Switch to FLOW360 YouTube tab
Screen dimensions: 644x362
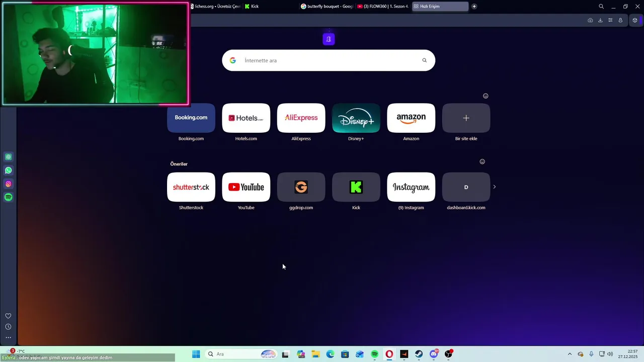tap(383, 7)
